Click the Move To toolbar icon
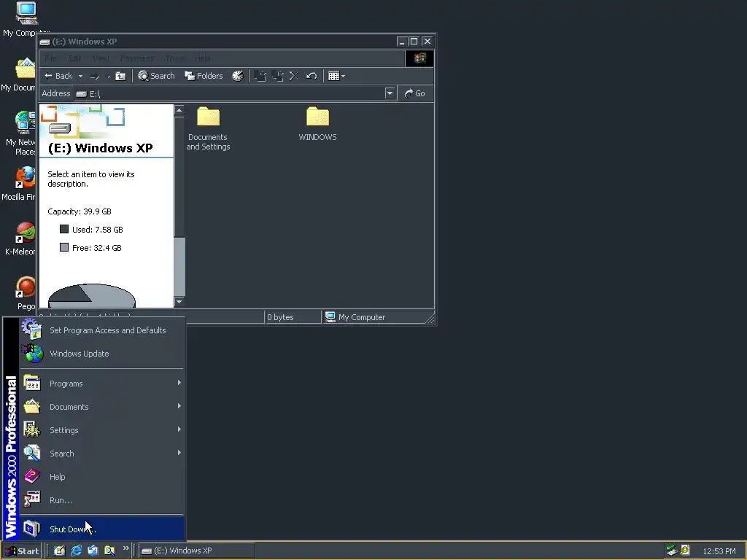 pos(260,76)
